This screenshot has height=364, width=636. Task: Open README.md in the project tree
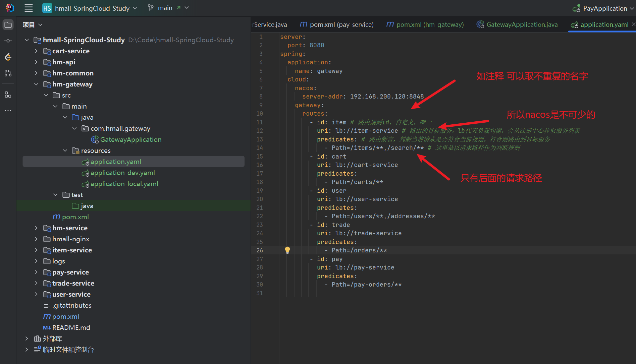tap(71, 327)
